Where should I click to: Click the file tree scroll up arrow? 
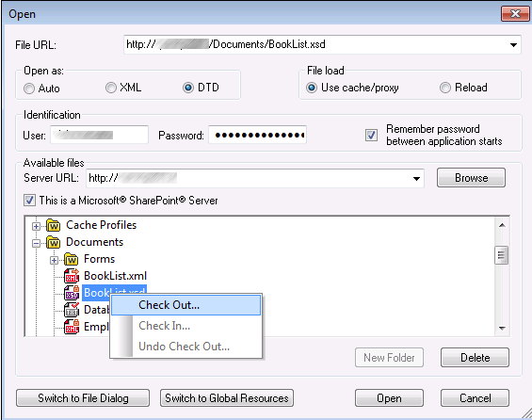click(x=502, y=225)
